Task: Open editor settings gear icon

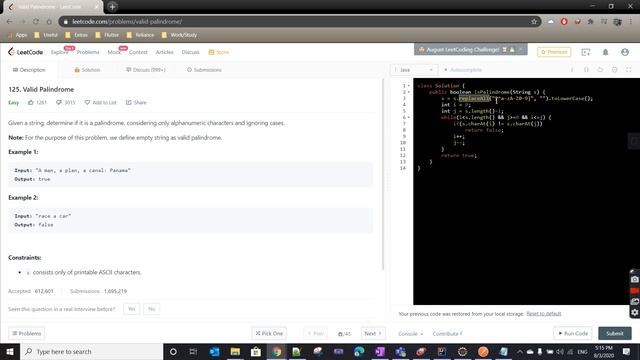Action: (614, 70)
